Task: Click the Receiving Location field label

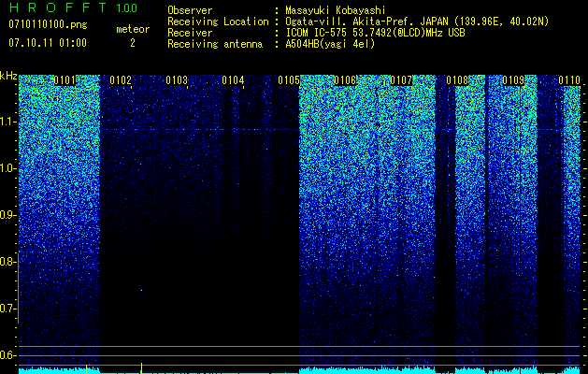Action: [218, 22]
